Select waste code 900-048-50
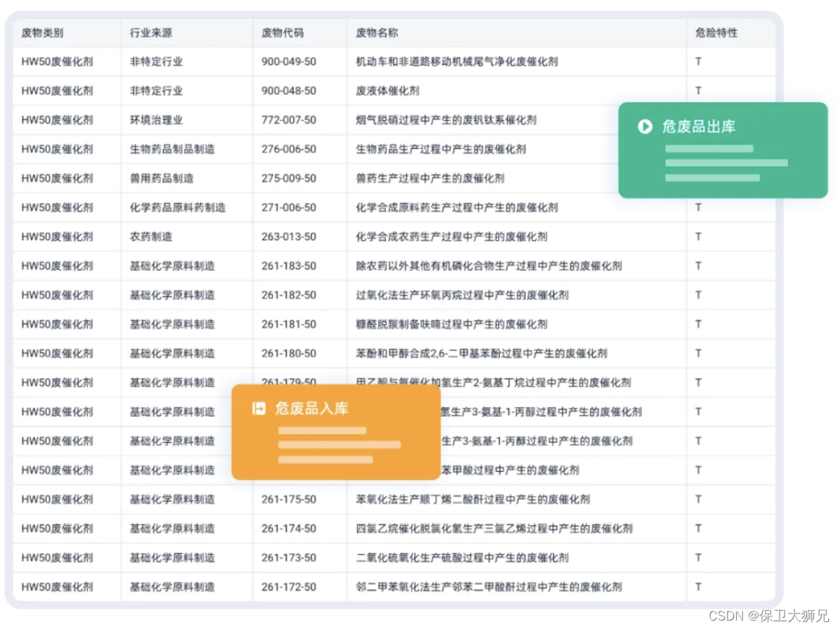 tap(289, 91)
